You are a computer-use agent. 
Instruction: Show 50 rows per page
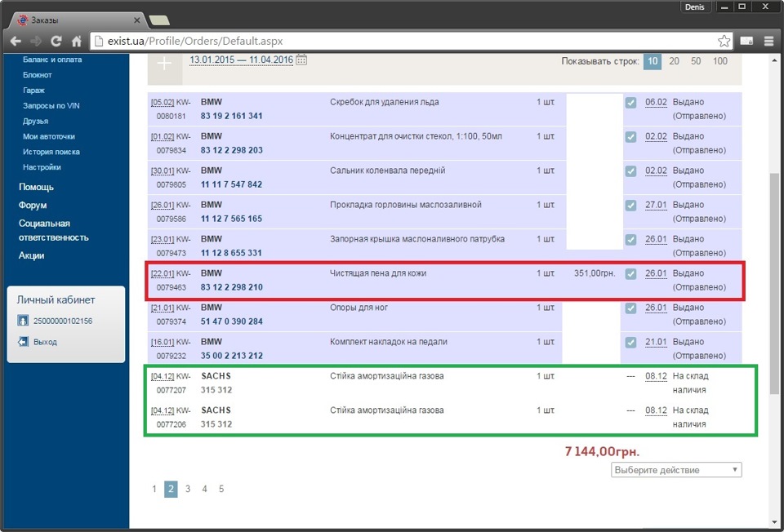point(696,61)
